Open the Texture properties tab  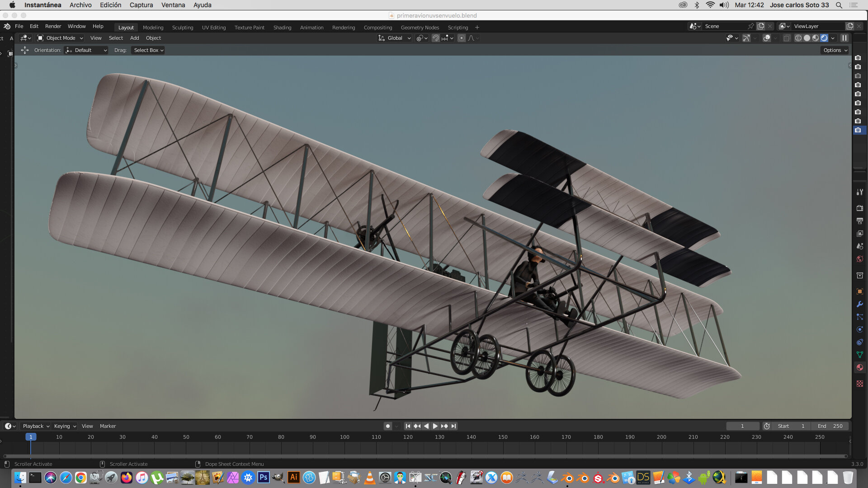(x=859, y=384)
